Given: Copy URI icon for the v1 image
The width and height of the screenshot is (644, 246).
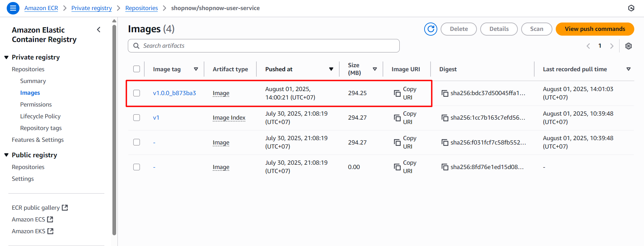Looking at the screenshot, I should [x=397, y=118].
